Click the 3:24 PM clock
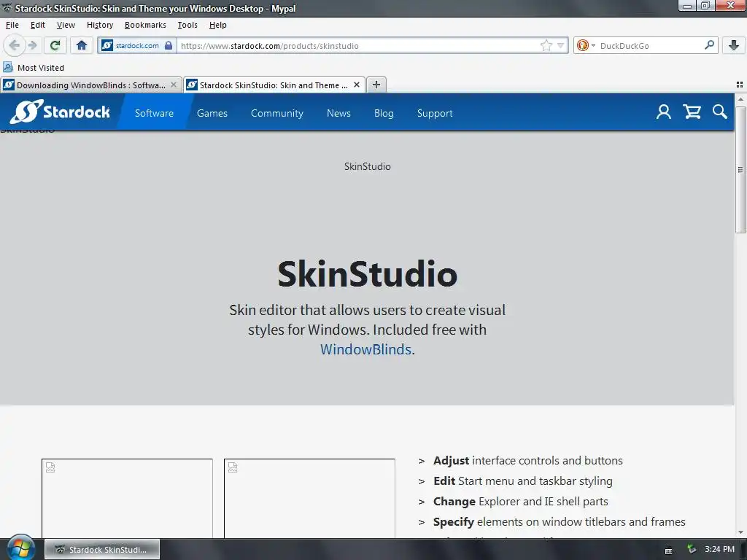This screenshot has width=747, height=560. [x=719, y=549]
